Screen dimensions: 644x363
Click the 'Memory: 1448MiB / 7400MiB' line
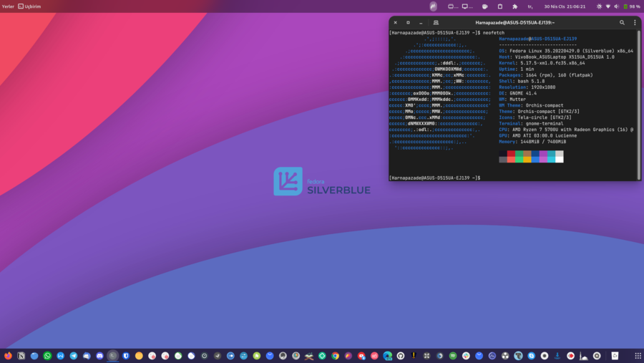coord(532,142)
